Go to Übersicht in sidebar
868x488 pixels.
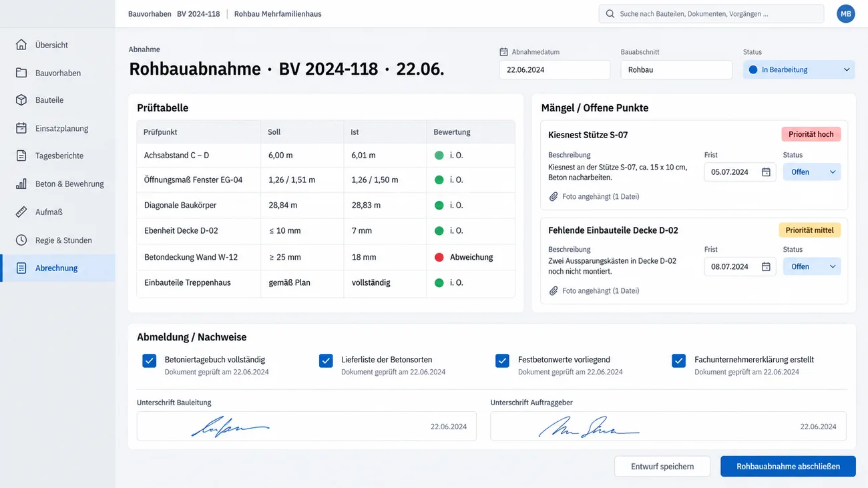(x=57, y=45)
